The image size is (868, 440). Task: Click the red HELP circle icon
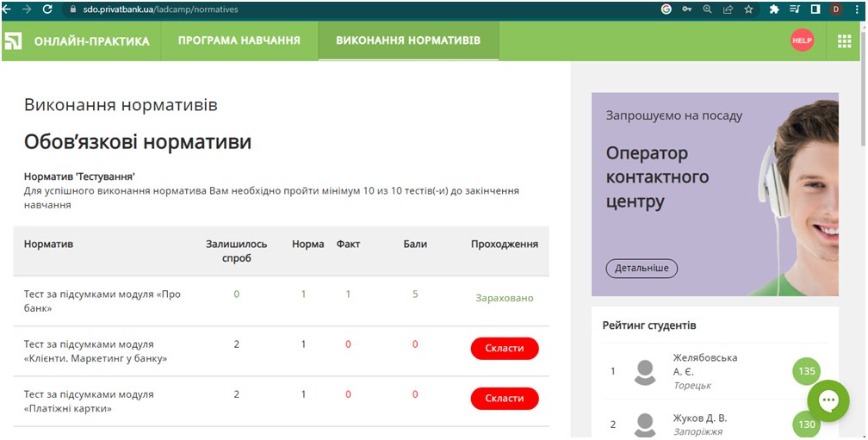802,40
